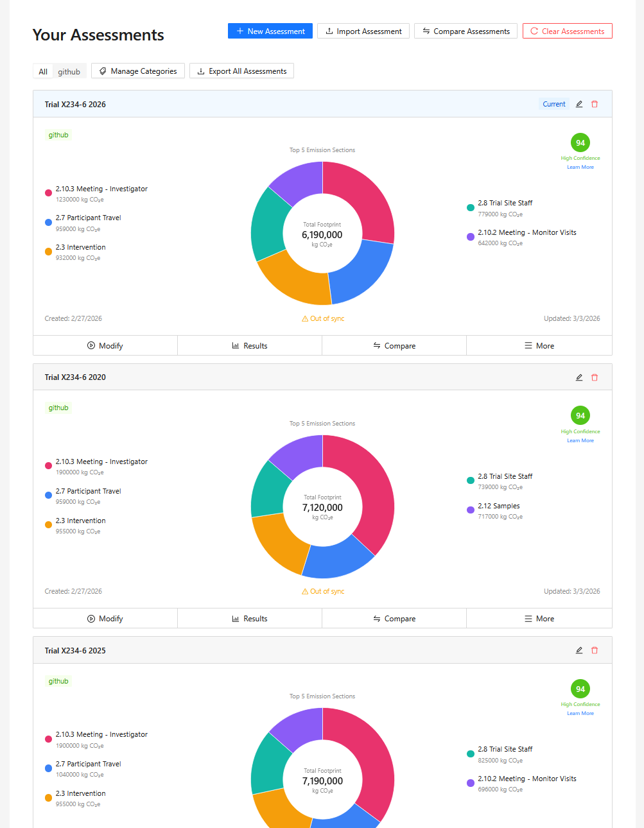The image size is (644, 828).
Task: Open Manage Categories
Action: point(138,71)
